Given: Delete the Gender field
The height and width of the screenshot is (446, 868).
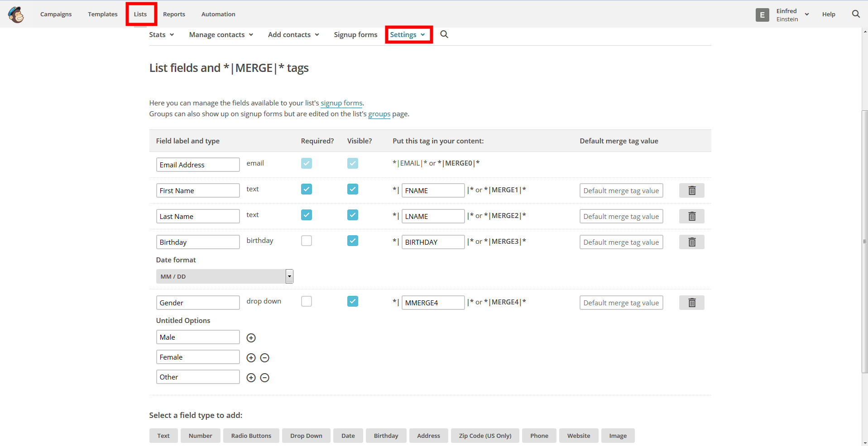Looking at the screenshot, I should coord(692,303).
